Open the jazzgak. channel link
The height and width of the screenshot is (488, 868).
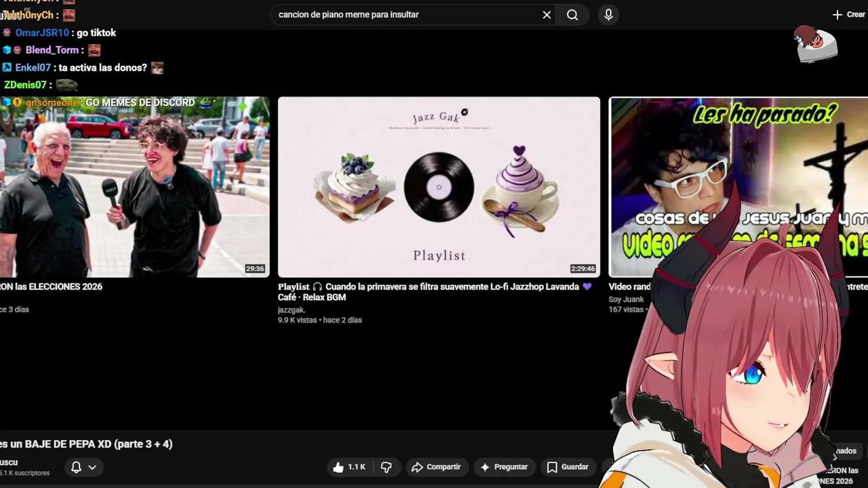(x=292, y=310)
